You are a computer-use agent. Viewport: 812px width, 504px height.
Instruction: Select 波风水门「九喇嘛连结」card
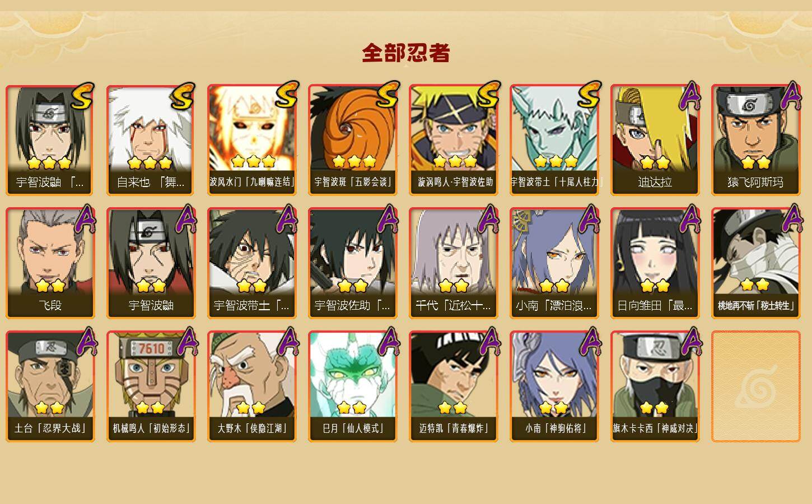[x=251, y=140]
